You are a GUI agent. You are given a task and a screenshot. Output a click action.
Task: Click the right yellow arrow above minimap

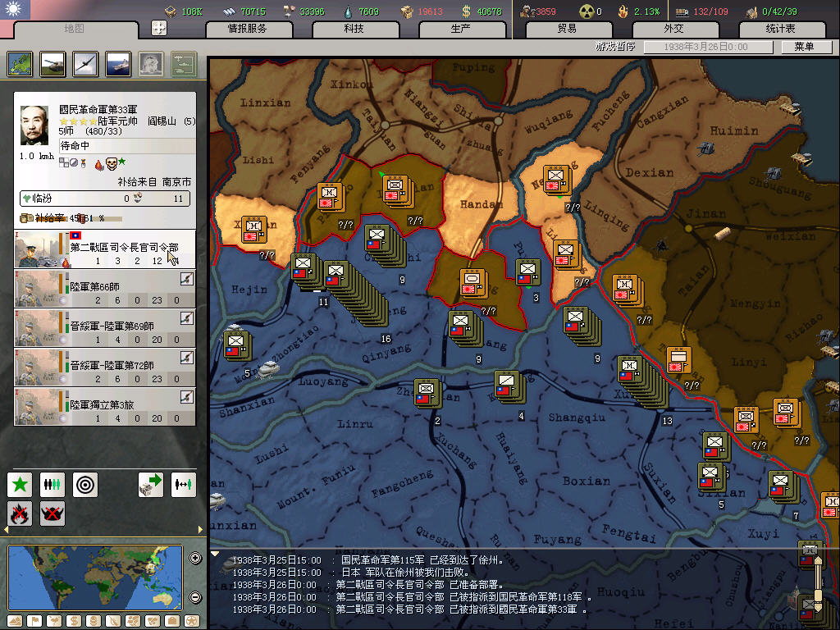tap(200, 530)
